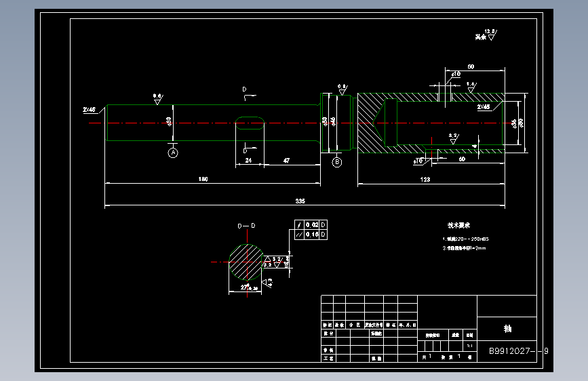Select the hatched circular D-D cross-section
The height and width of the screenshot is (381, 588).
(246, 262)
